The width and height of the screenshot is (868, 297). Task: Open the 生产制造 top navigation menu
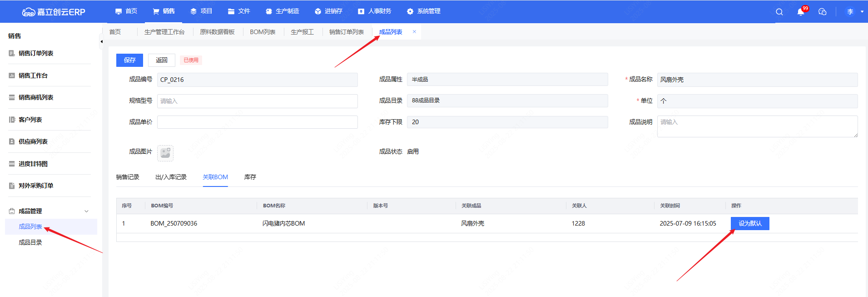coord(283,11)
